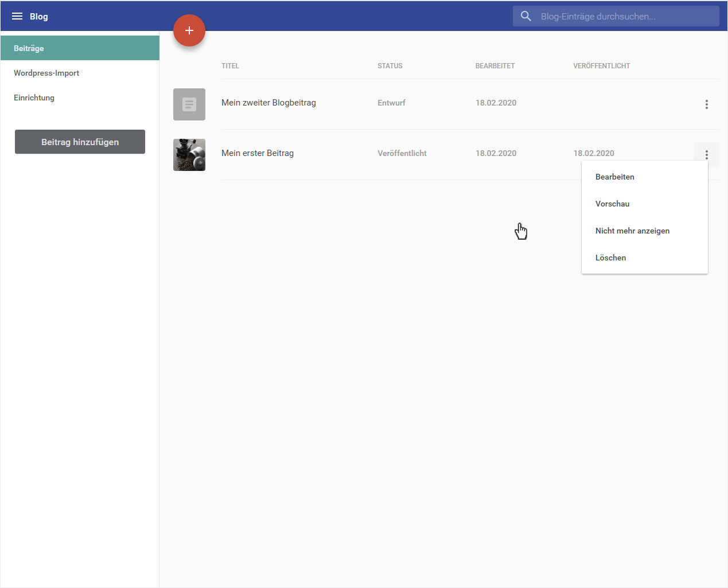Choose Löschen from the context menu
Image resolution: width=728 pixels, height=588 pixels.
coord(645,258)
